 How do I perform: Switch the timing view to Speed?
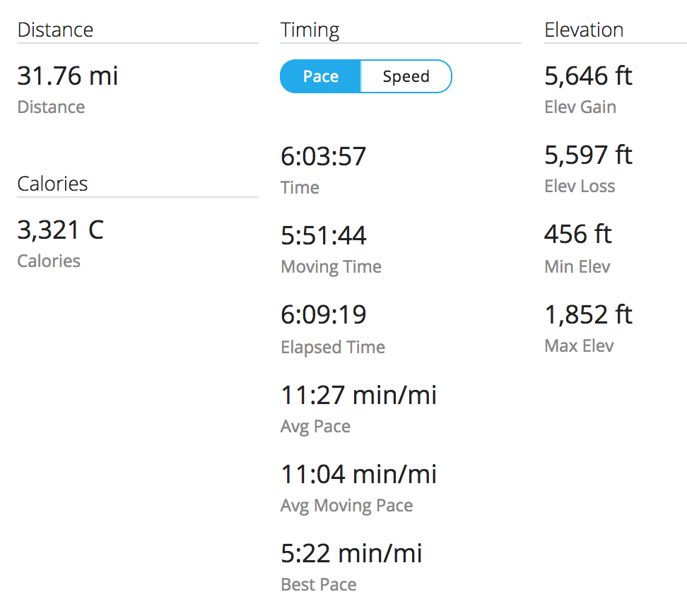click(406, 76)
